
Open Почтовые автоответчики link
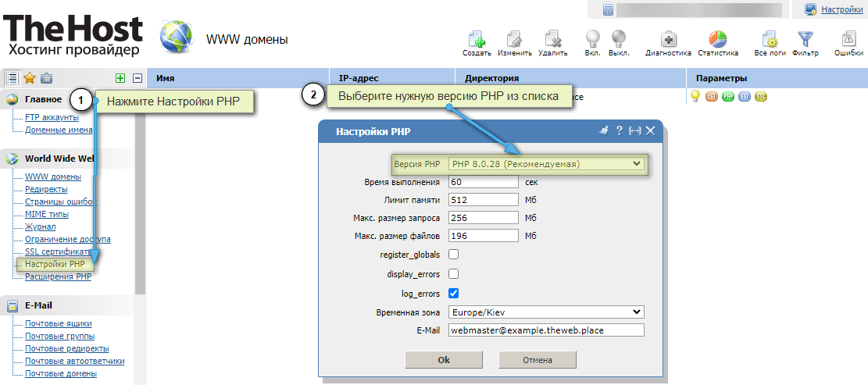pos(75,362)
